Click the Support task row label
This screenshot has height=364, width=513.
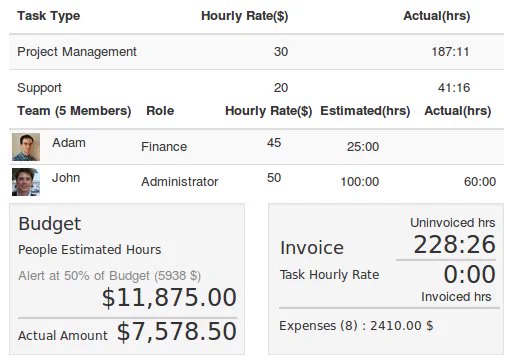(x=39, y=88)
